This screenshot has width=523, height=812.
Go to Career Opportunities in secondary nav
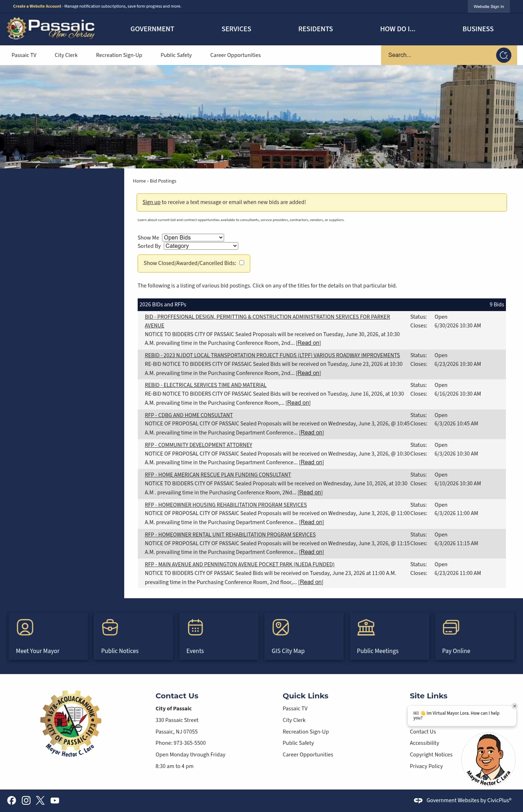click(235, 55)
